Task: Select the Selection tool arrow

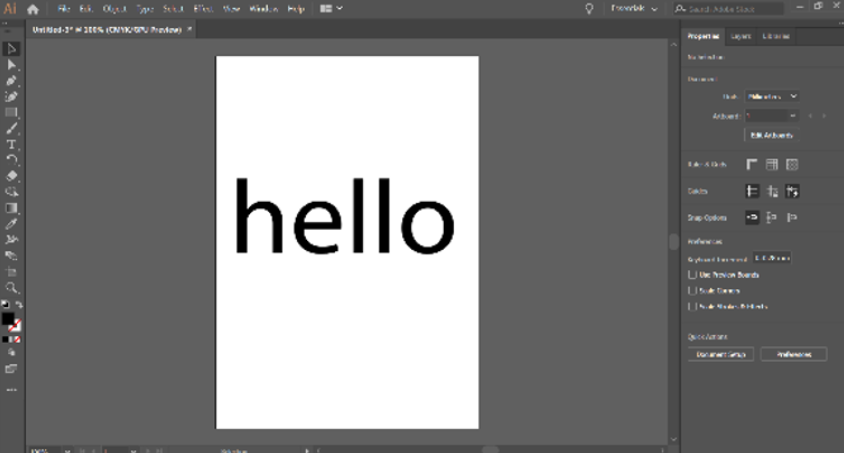Action: pyautogui.click(x=11, y=49)
